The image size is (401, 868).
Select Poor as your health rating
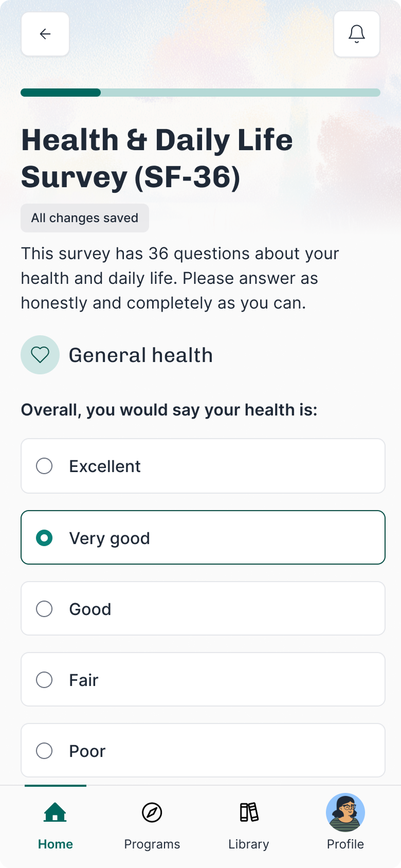pos(203,750)
